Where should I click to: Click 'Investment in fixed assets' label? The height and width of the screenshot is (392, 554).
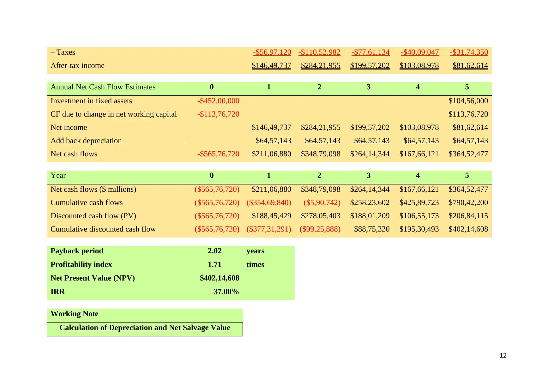(x=91, y=101)
